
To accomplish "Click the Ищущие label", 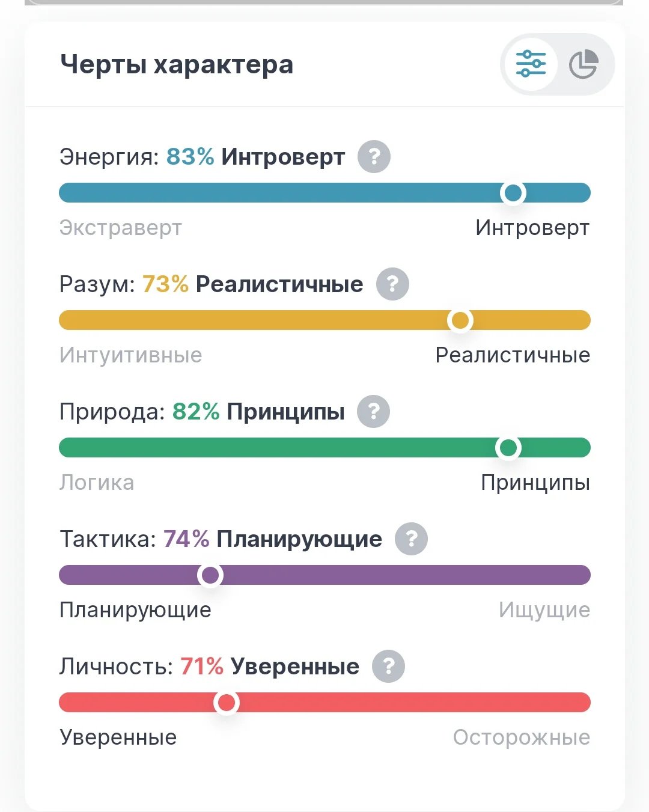I will coord(544,610).
